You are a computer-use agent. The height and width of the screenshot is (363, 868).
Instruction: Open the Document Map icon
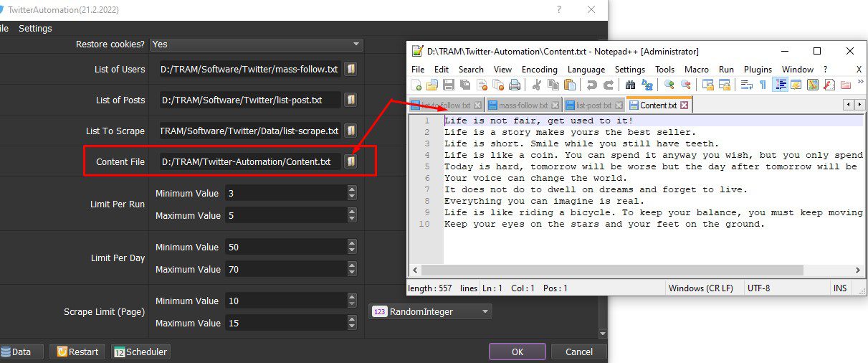814,85
